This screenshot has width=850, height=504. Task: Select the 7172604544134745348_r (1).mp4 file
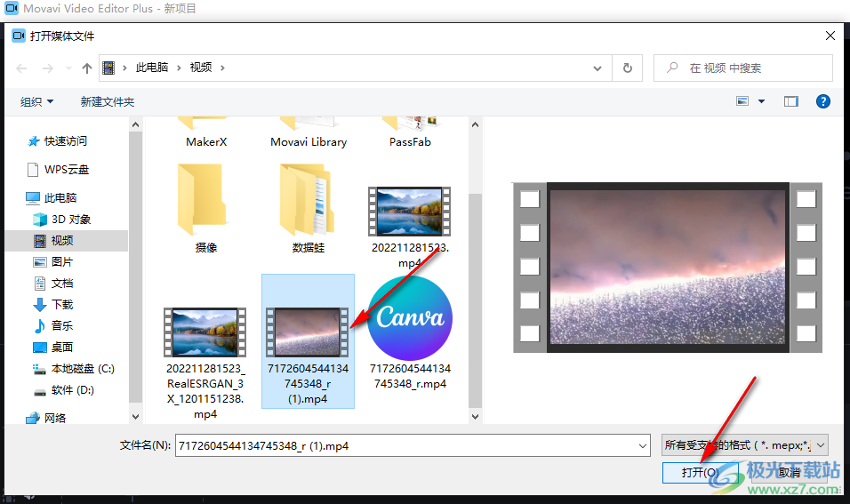308,341
